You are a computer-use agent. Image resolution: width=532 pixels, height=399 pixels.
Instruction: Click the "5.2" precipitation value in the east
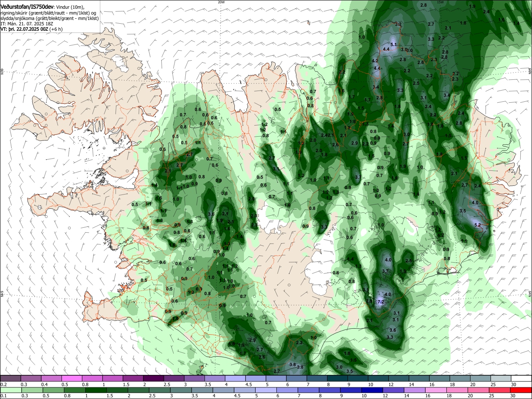[477, 225]
